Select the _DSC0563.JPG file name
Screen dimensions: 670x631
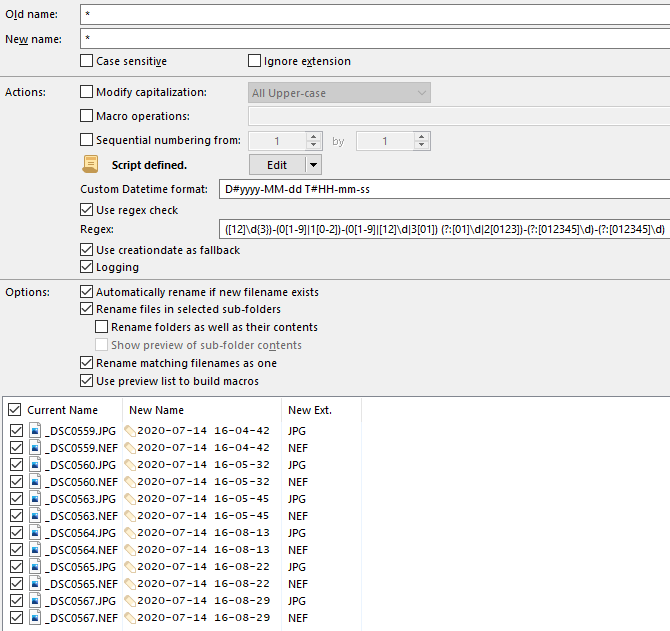(x=80, y=499)
